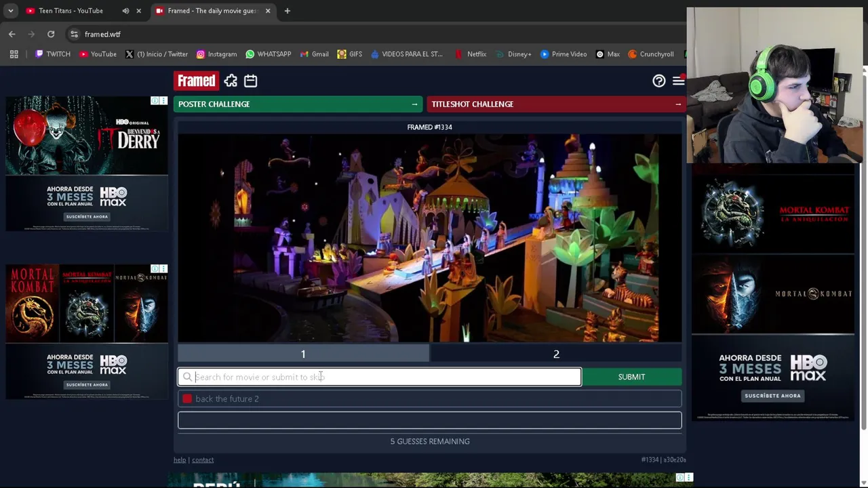
Task: Open the hamburger menu icon
Action: [678, 81]
